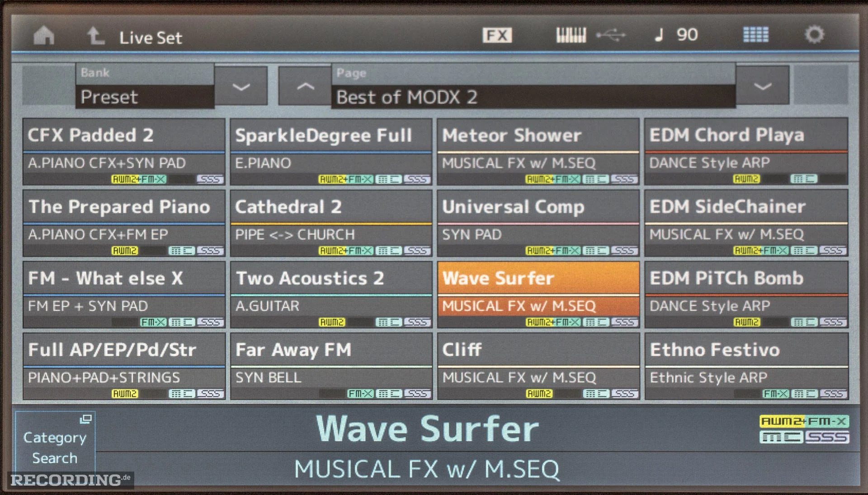Viewport: 868px width, 495px height.
Task: Choose the Cathedral 2 slot
Action: [331, 223]
